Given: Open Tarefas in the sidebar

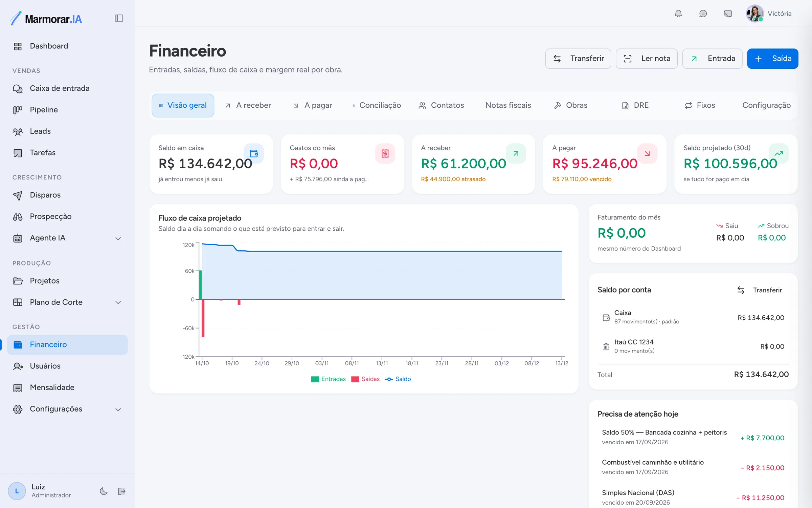Looking at the screenshot, I should tap(67, 153).
